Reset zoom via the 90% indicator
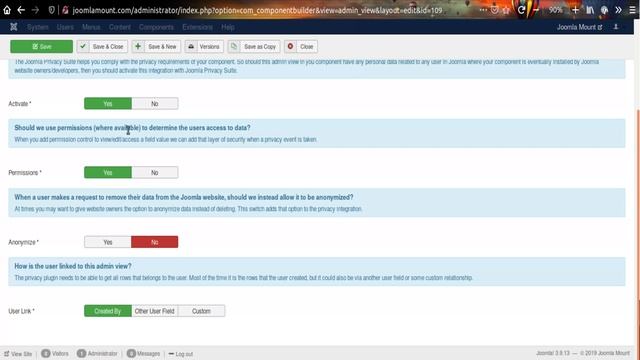 point(556,10)
